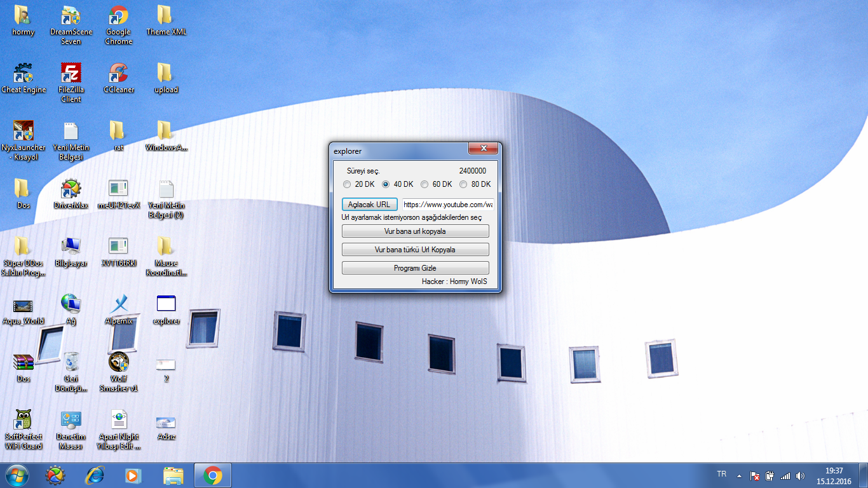This screenshot has height=488, width=868.
Task: Click the Bilgisayar desktop icon
Action: (x=71, y=252)
